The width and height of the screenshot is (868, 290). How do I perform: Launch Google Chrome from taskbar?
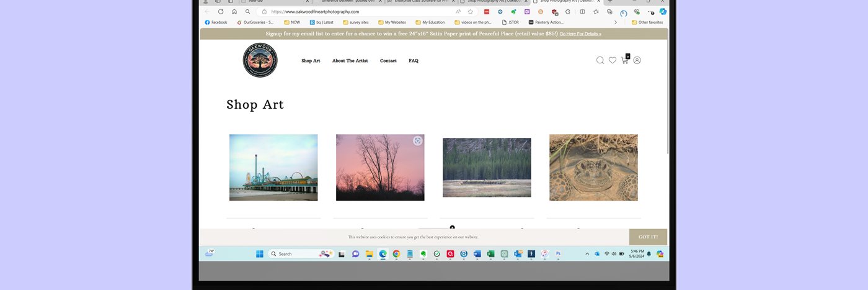[396, 253]
